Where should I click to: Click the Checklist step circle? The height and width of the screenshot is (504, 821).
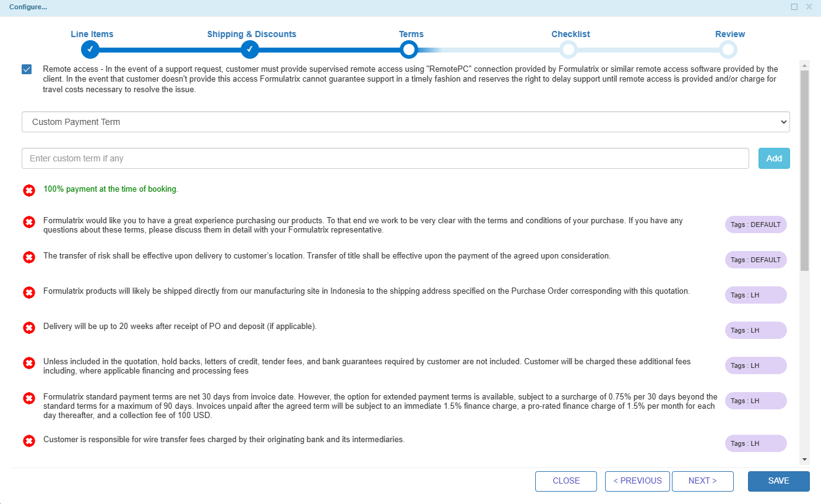[568, 49]
